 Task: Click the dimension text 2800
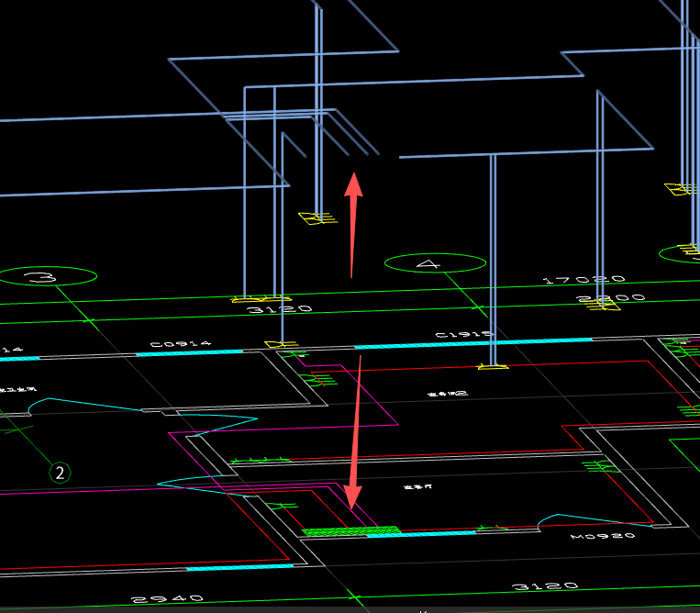coord(611,298)
